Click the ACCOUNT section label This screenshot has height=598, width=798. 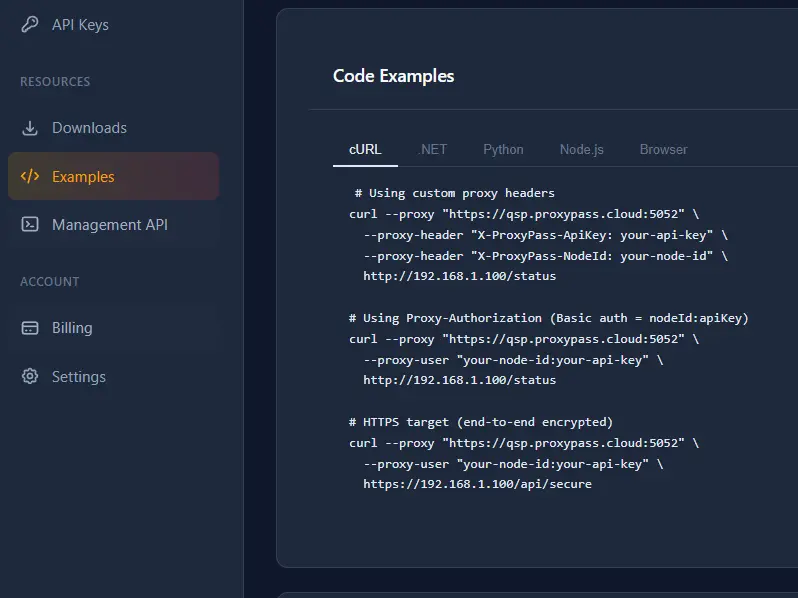coord(49,281)
